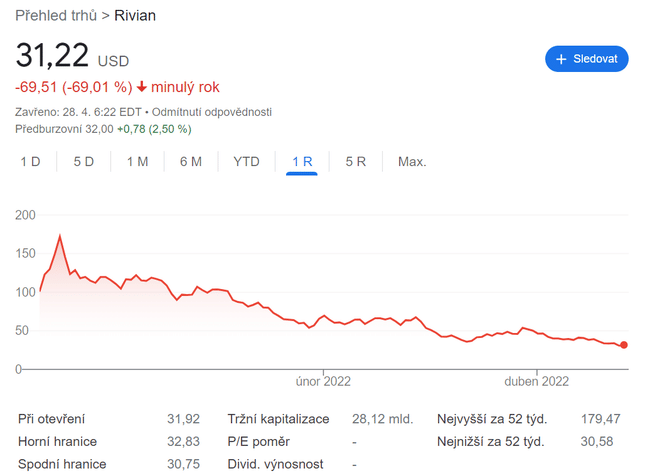Viewport: 650px width, 474px height.
Task: Select the YTD range tab
Action: point(246,161)
